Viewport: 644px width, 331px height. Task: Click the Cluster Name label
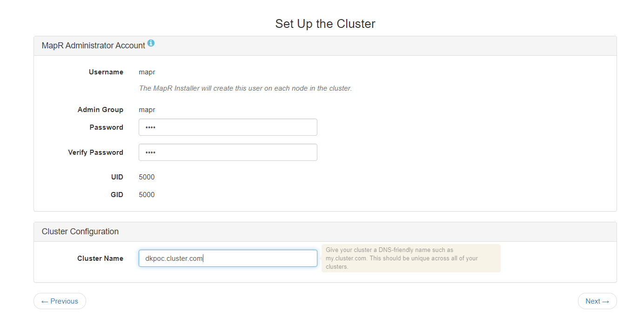100,258
